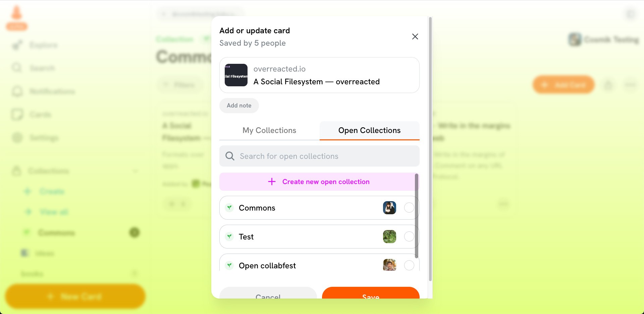Click the collections list scrollbar
Viewport: 644px width, 314px height.
click(x=417, y=216)
